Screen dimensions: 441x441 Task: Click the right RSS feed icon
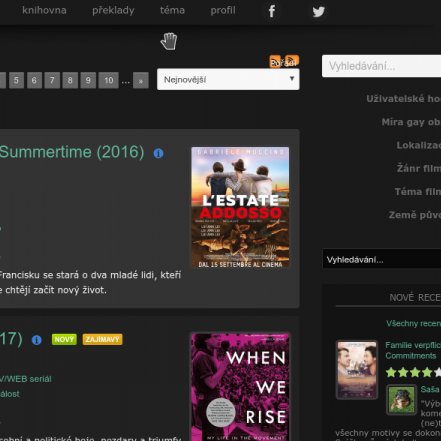point(292,61)
